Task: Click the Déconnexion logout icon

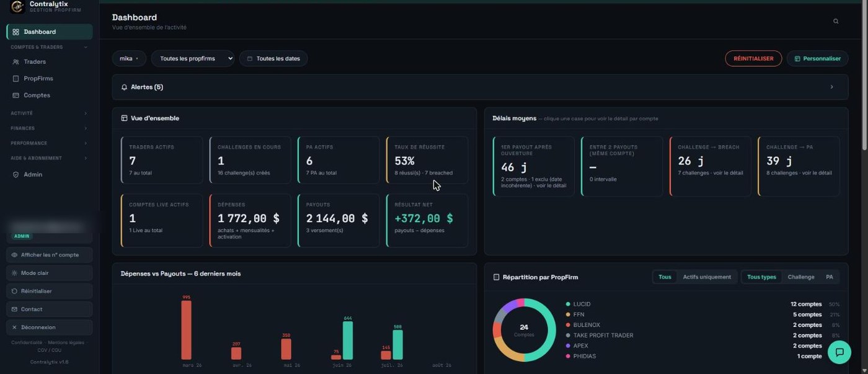Action: [15, 327]
